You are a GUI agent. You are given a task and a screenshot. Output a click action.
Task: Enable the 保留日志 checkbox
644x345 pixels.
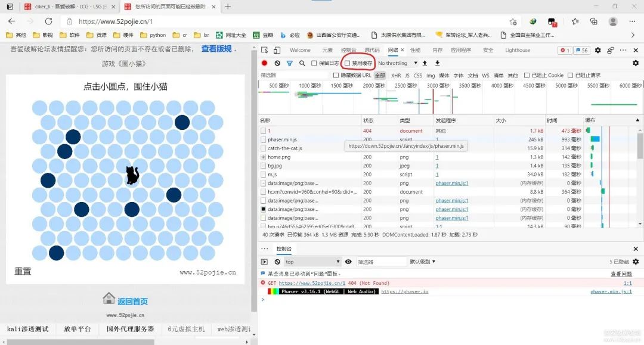(315, 63)
